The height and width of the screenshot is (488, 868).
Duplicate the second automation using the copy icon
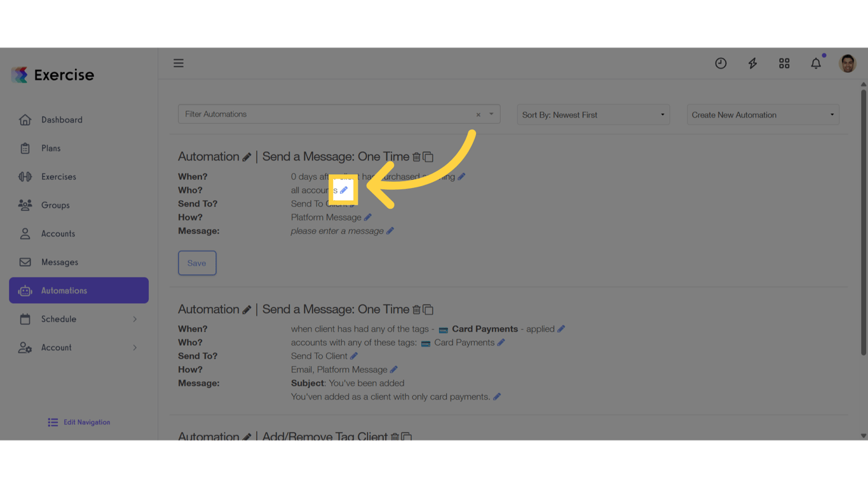(428, 309)
